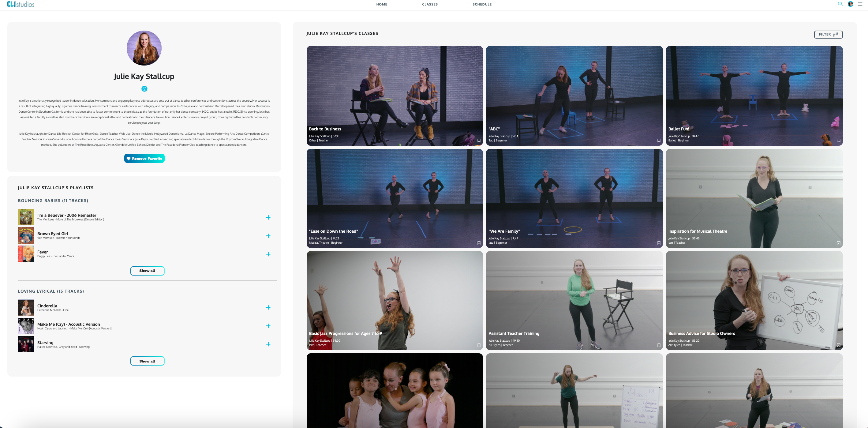Add Cinderella track with plus icon
The image size is (868, 428).
pyautogui.click(x=268, y=307)
